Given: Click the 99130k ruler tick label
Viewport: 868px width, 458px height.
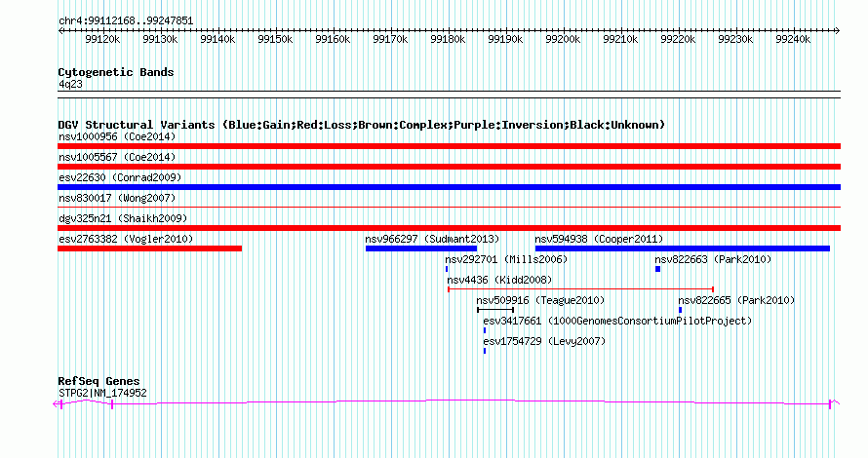Looking at the screenshot, I should coord(160,39).
